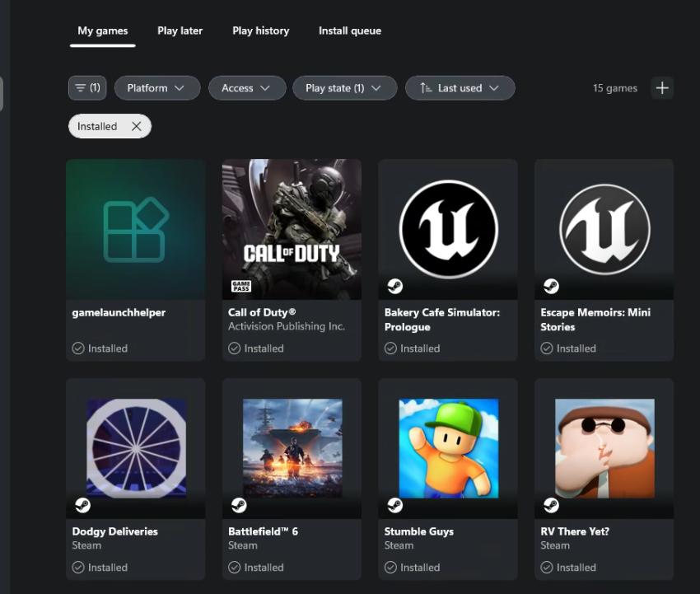Click Steam label under Stumble Guys

click(399, 545)
